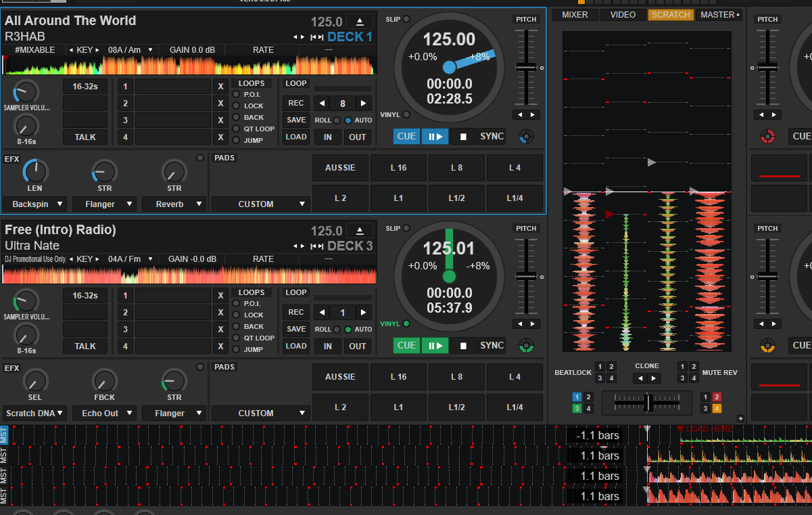Open the Deck 3 CUSTOM pads dropdown
This screenshot has height=515, width=812.
tap(261, 413)
